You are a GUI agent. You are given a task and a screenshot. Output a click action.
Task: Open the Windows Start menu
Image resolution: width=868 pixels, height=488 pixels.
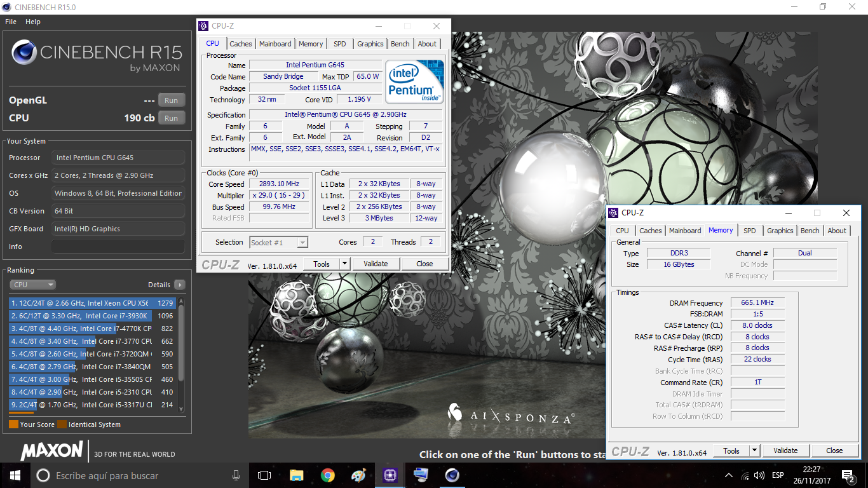tap(15, 475)
